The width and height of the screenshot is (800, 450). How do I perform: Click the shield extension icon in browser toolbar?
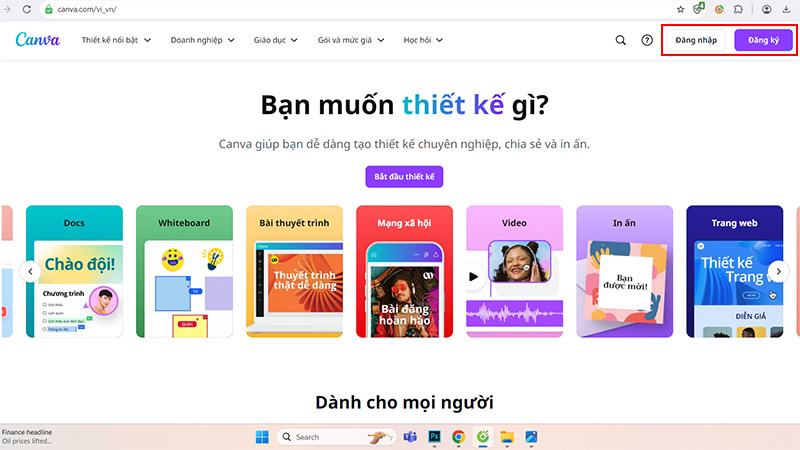(x=699, y=9)
